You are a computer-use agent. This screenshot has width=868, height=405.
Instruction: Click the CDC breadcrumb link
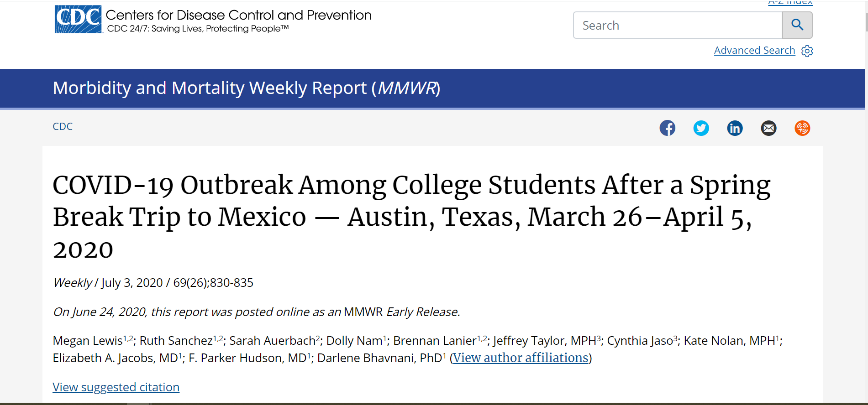(x=63, y=126)
